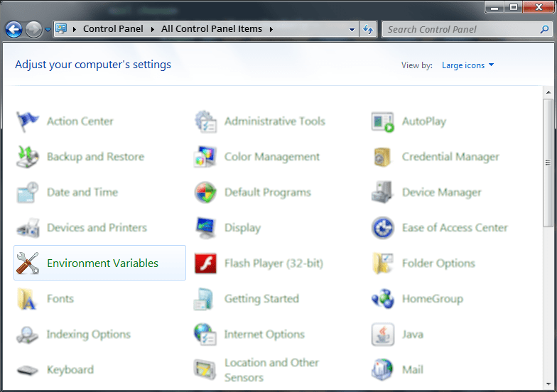Open the Folder Options icon

point(382,263)
